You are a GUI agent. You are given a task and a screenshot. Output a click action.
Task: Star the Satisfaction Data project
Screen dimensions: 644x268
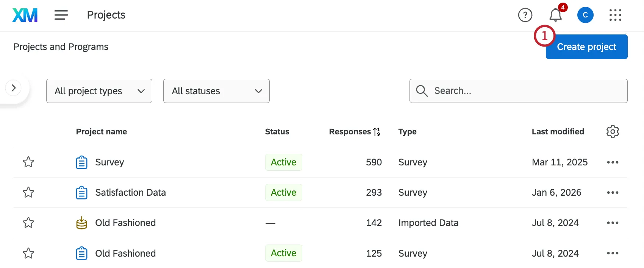(28, 193)
